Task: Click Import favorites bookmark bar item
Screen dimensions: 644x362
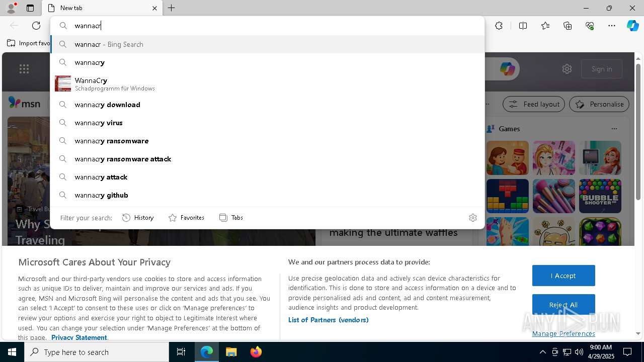Action: 29,43
